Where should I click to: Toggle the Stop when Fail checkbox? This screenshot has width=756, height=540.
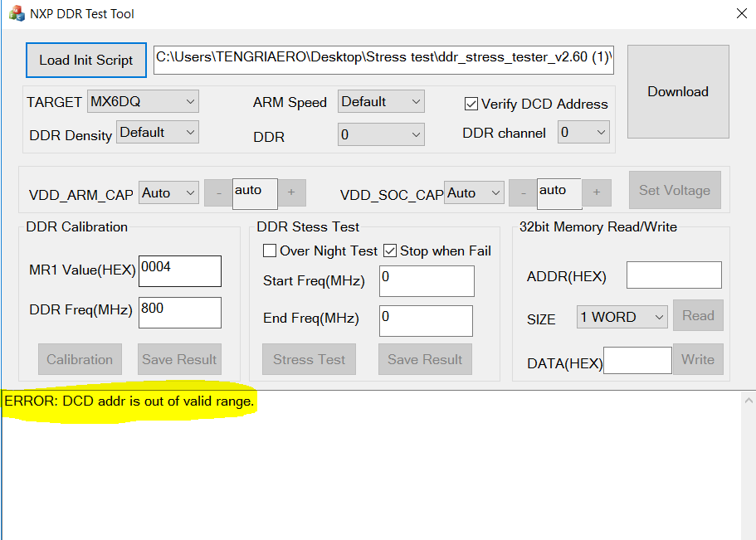pyautogui.click(x=390, y=251)
